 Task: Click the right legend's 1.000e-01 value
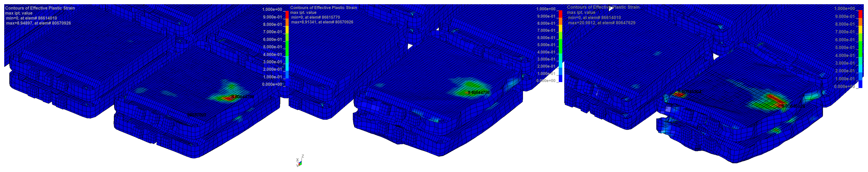click(x=845, y=79)
